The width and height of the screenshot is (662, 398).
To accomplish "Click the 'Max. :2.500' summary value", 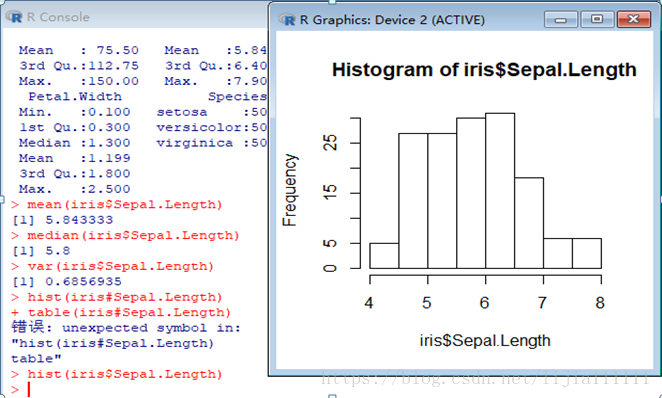I will [x=75, y=189].
